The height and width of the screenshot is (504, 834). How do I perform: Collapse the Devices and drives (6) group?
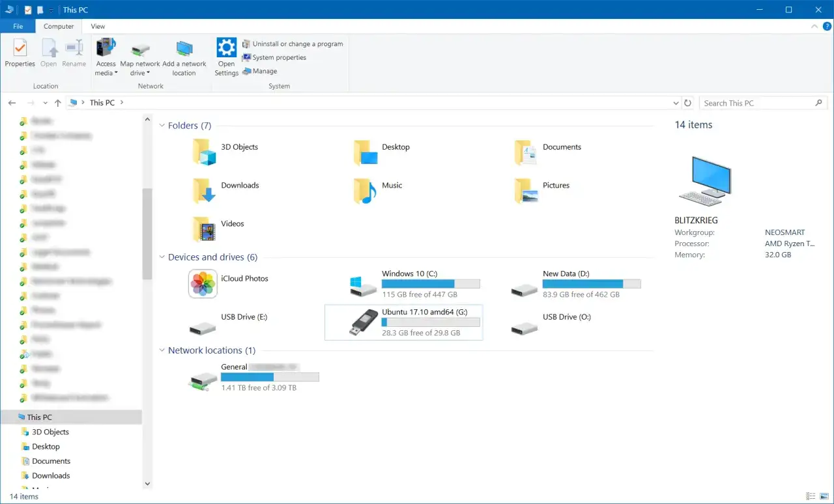[162, 257]
